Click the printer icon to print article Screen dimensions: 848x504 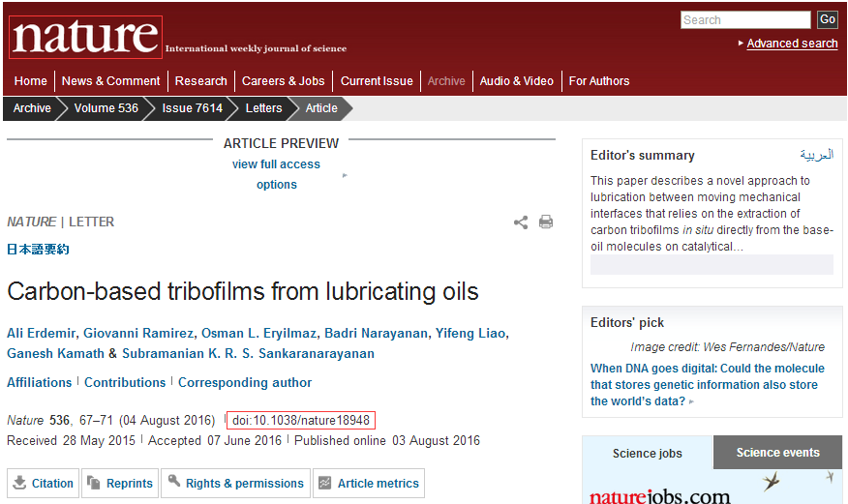tap(546, 222)
